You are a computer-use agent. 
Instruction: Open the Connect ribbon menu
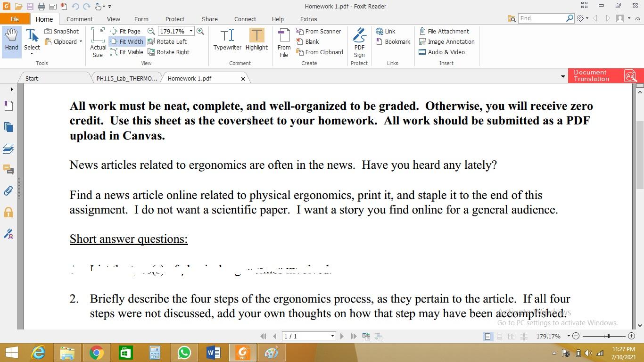tap(245, 19)
